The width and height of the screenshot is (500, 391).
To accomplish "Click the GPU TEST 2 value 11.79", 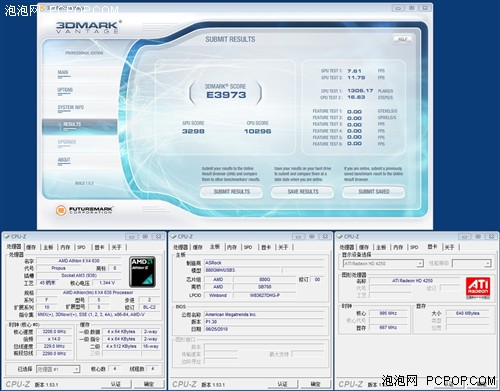I will 356,78.
